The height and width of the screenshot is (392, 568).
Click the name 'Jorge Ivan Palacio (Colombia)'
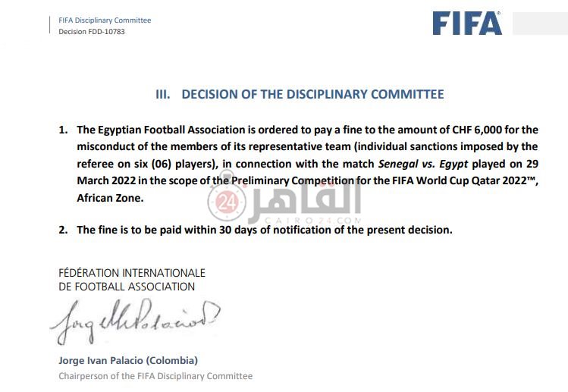coord(128,360)
